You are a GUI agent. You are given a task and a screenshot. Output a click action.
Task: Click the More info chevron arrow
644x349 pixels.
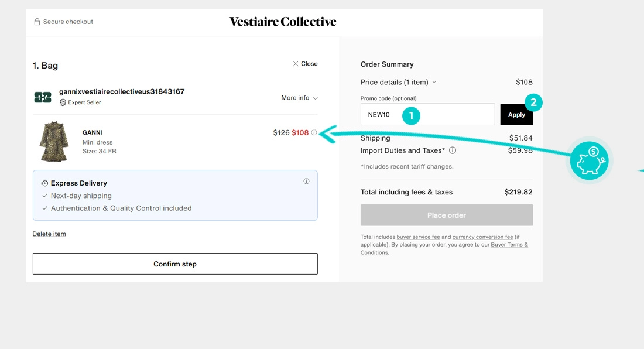point(316,98)
